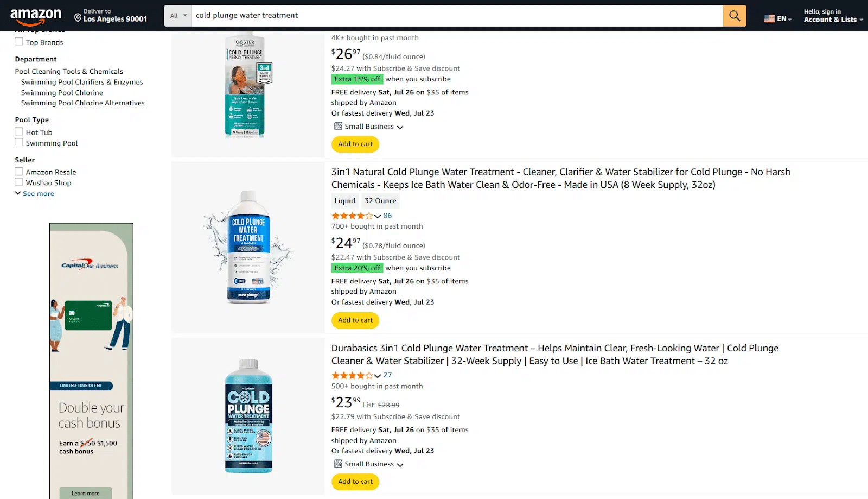Click the Small Business icon on first listing

(x=338, y=127)
